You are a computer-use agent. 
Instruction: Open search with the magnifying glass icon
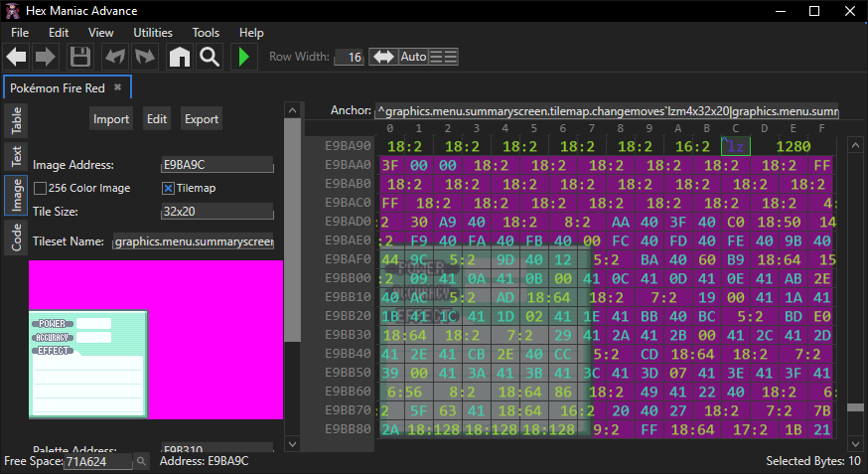click(210, 57)
